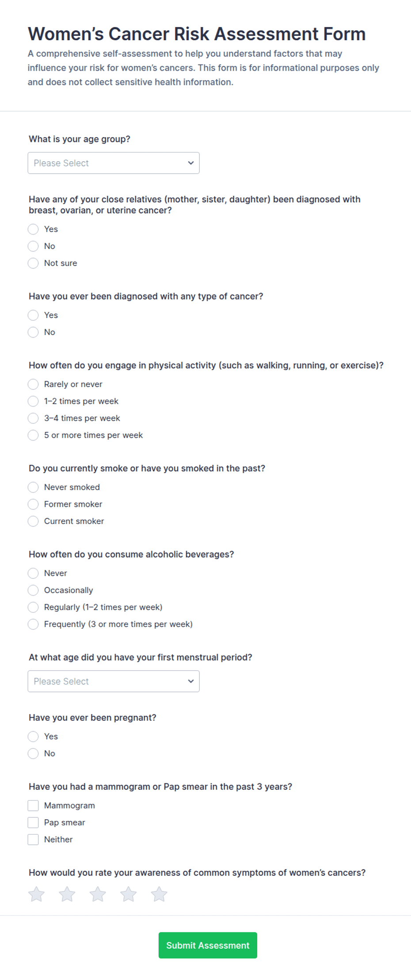Image resolution: width=411 pixels, height=980 pixels.
Task: Check the Neither checkbox
Action: coord(33,839)
